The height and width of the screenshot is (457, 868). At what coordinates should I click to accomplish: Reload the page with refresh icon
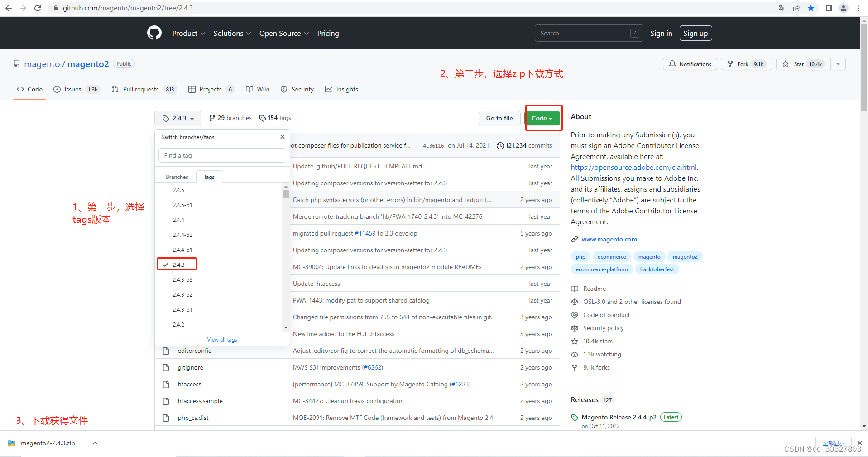[x=38, y=8]
